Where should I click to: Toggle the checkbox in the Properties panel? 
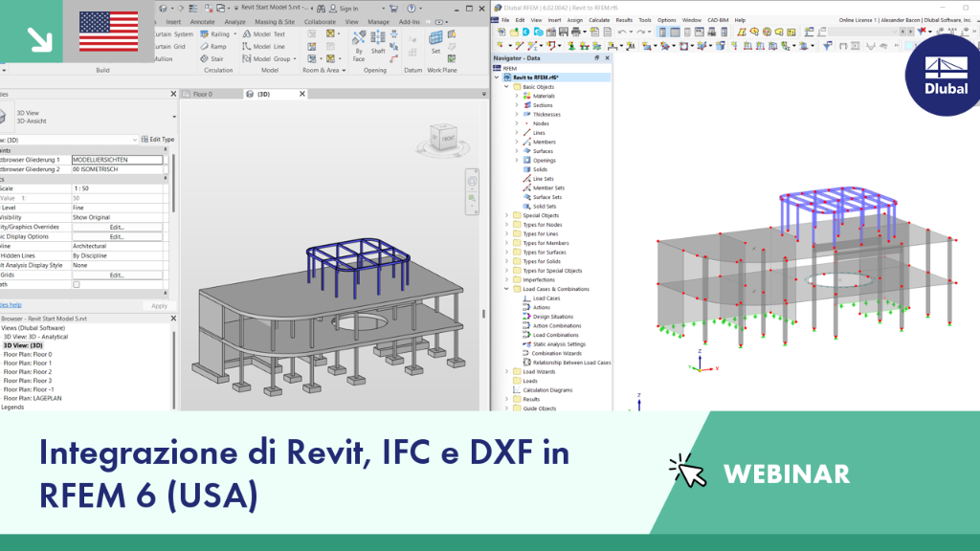point(77,285)
